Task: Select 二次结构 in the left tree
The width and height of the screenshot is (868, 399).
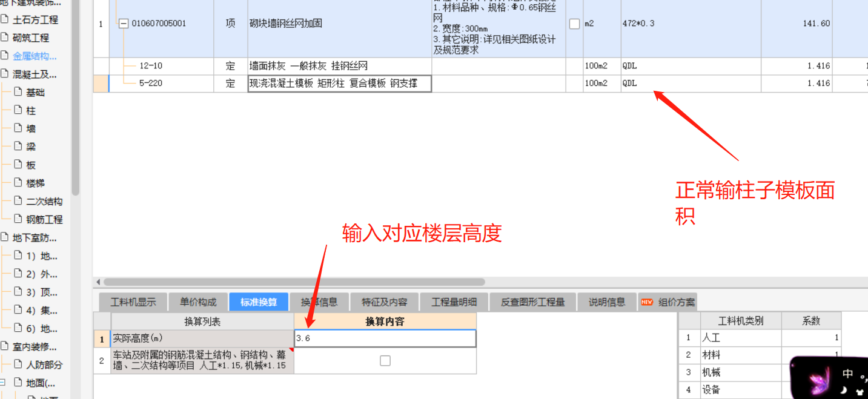Action: click(44, 201)
